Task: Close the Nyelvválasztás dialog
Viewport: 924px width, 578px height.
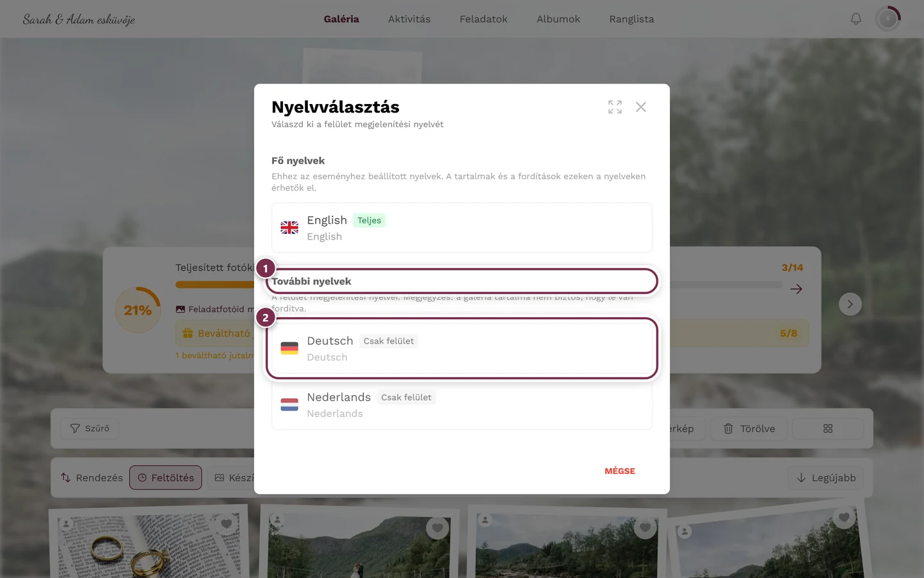Action: [x=641, y=107]
